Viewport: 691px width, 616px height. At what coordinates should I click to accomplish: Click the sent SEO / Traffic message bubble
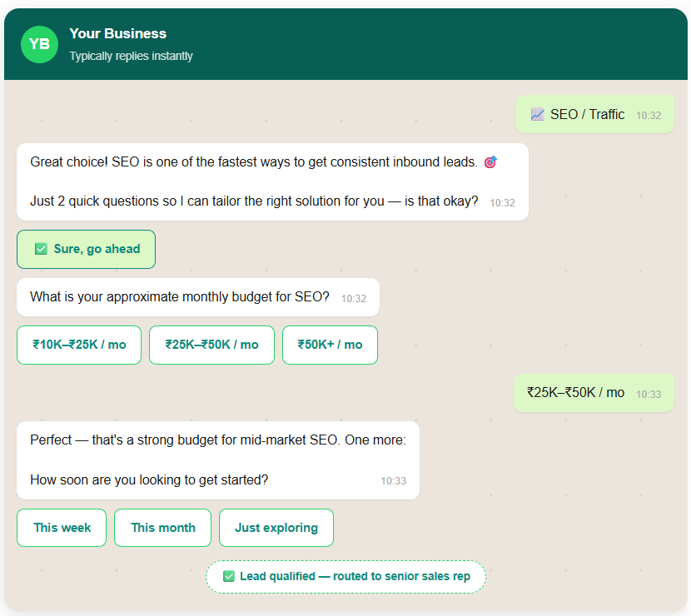point(594,115)
